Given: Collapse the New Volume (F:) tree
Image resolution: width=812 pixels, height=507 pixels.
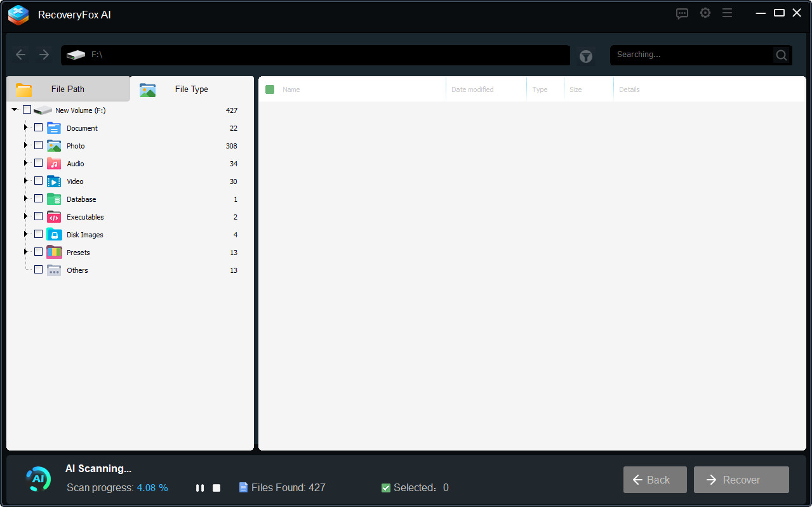Looking at the screenshot, I should click(x=14, y=109).
